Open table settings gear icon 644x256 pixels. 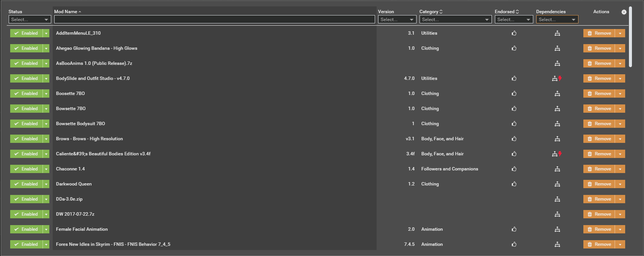(624, 12)
